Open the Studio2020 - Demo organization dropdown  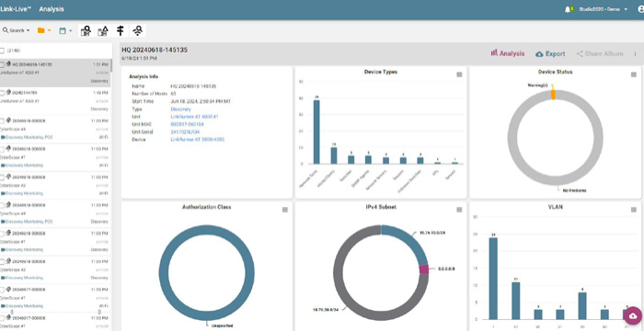point(603,9)
